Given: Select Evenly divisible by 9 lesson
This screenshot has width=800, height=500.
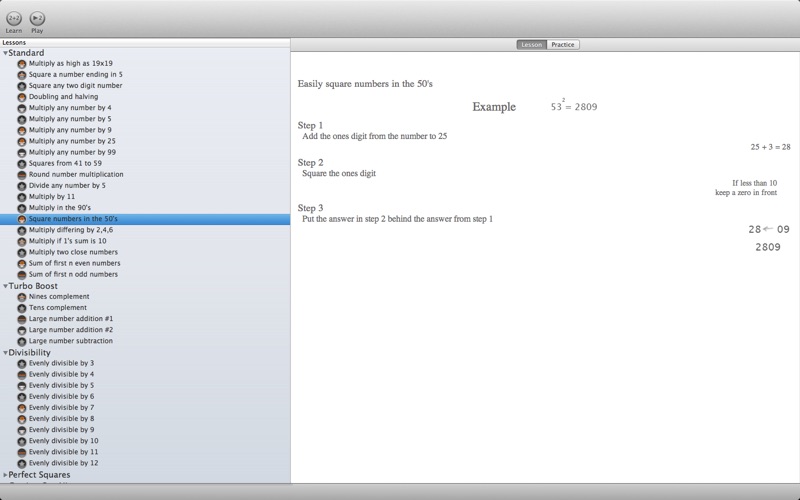Looking at the screenshot, I should pos(61,430).
